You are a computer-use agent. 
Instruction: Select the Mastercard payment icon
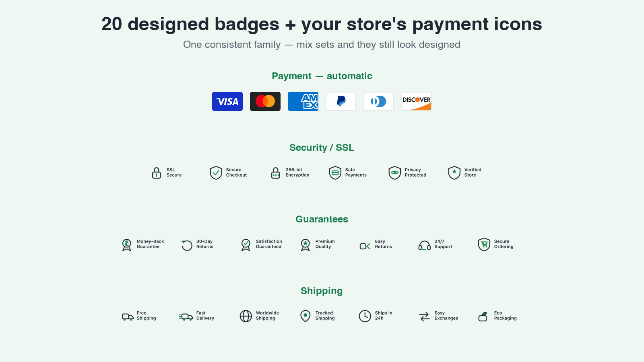(265, 101)
